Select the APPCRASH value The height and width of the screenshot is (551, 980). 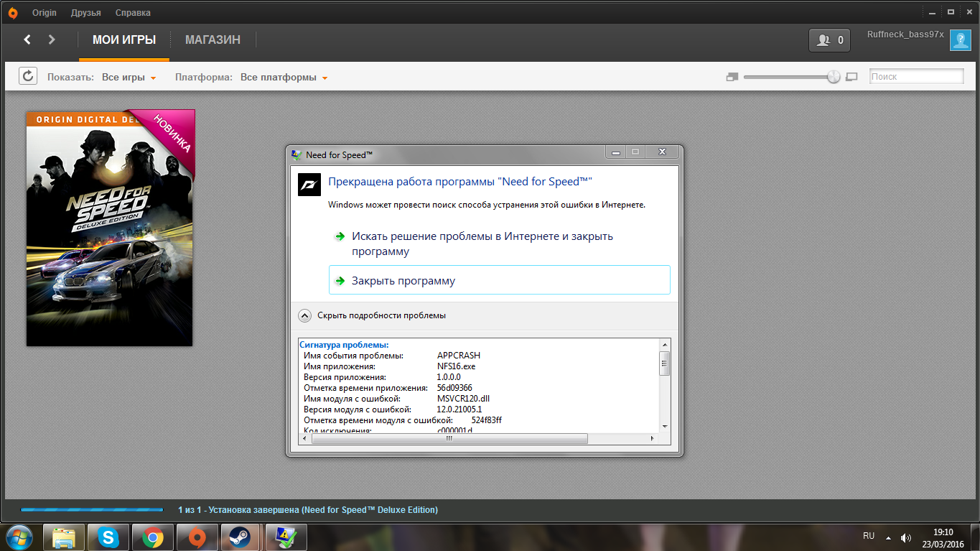point(459,356)
